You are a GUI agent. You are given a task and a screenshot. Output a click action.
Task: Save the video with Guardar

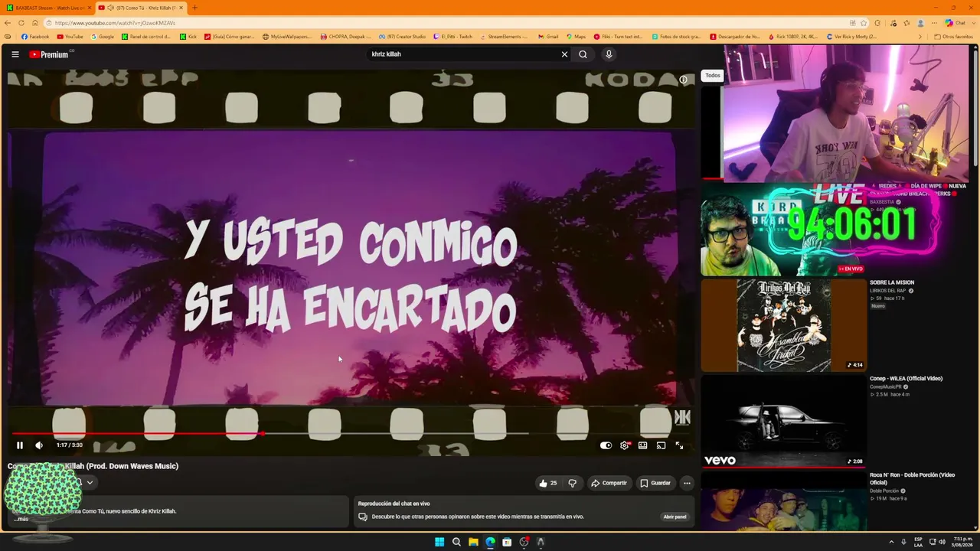pyautogui.click(x=655, y=483)
